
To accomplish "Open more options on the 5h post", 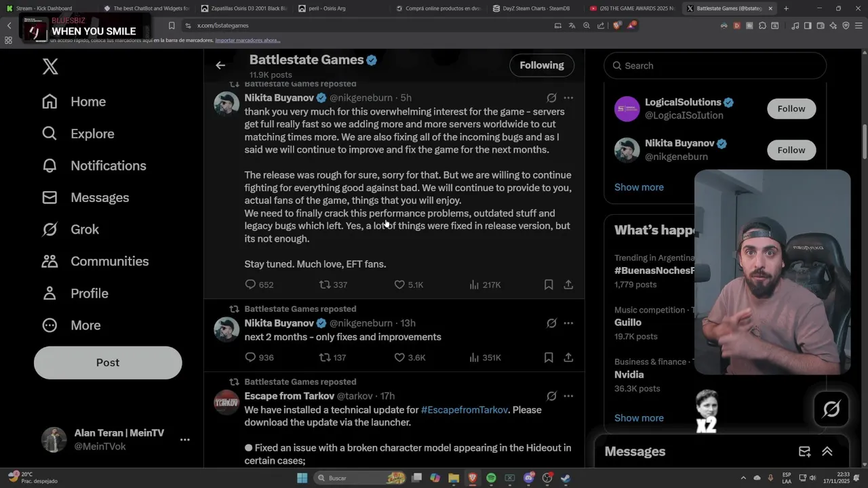I will (x=568, y=98).
